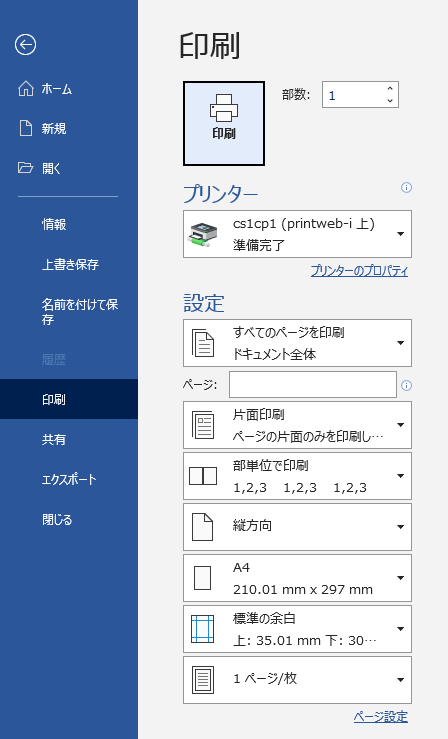448x739 pixels.
Task: Increase 部数 copies with up arrow
Action: 390,89
